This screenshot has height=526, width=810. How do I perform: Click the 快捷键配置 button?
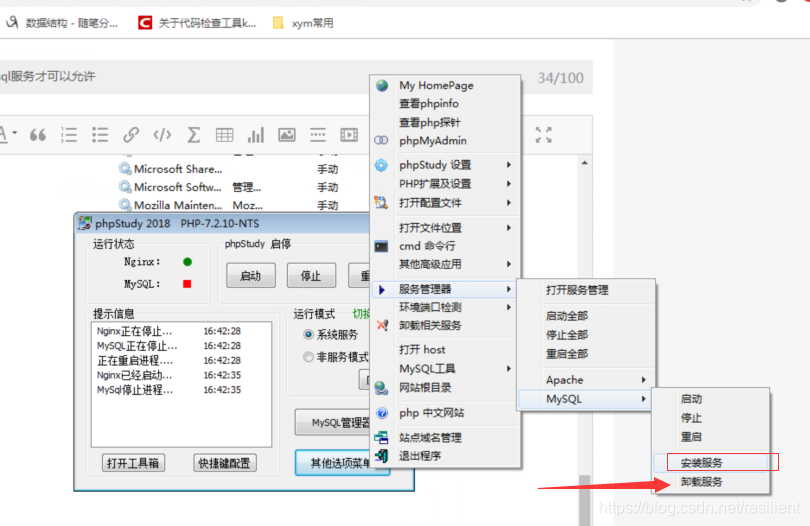224,463
